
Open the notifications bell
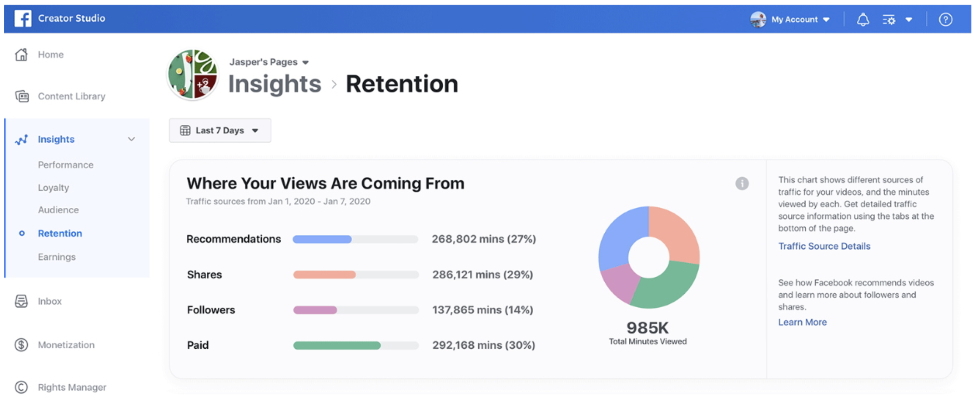[x=863, y=20]
